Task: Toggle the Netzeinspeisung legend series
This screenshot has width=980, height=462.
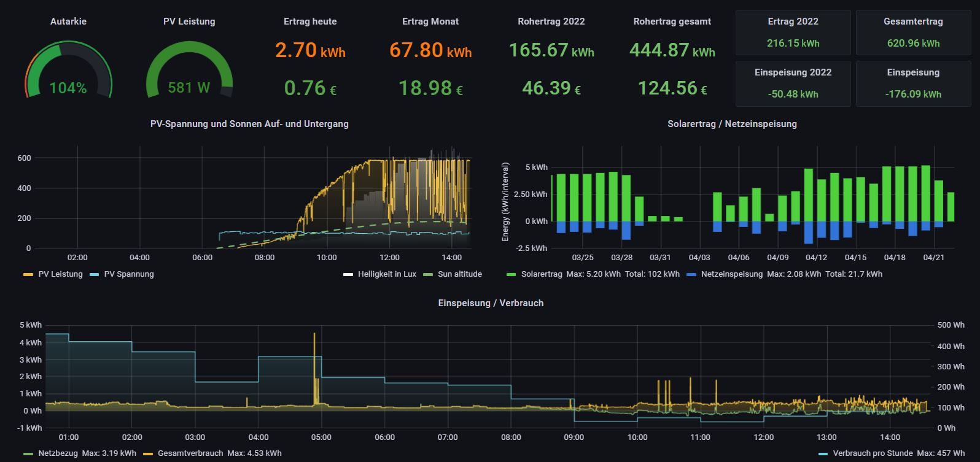Action: (x=732, y=274)
